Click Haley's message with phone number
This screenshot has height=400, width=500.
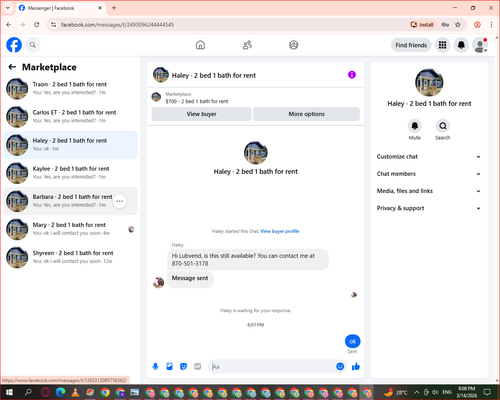point(248,259)
